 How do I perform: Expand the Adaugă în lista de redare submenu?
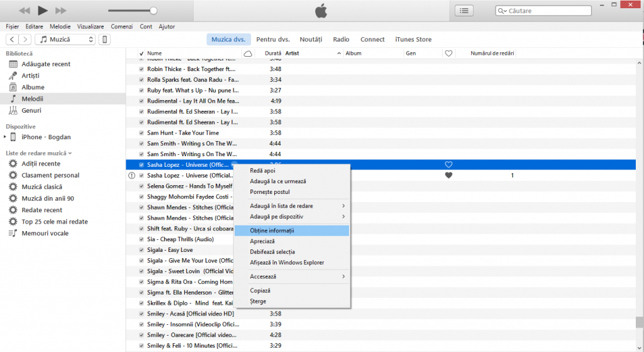(292, 206)
